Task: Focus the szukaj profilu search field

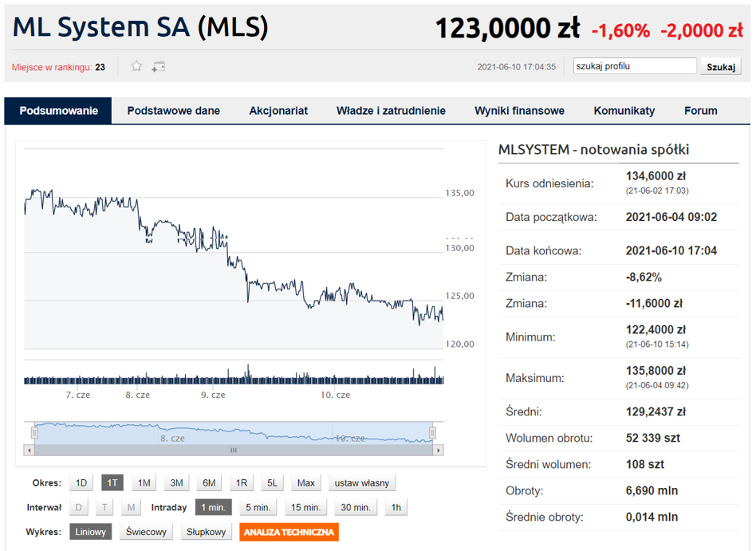Action: point(635,66)
